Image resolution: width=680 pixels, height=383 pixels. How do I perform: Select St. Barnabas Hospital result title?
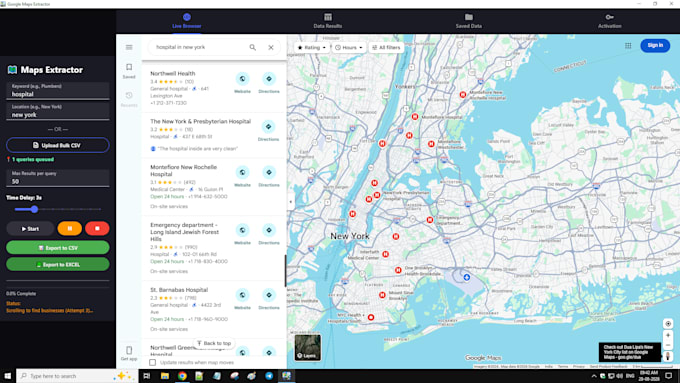pyautogui.click(x=179, y=290)
